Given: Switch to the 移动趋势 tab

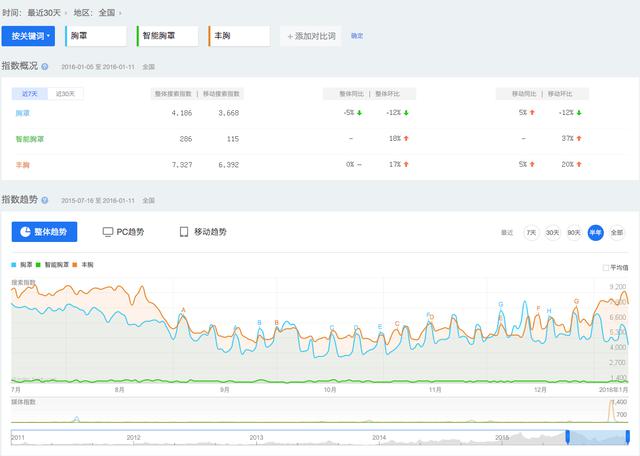Looking at the screenshot, I should tap(203, 232).
